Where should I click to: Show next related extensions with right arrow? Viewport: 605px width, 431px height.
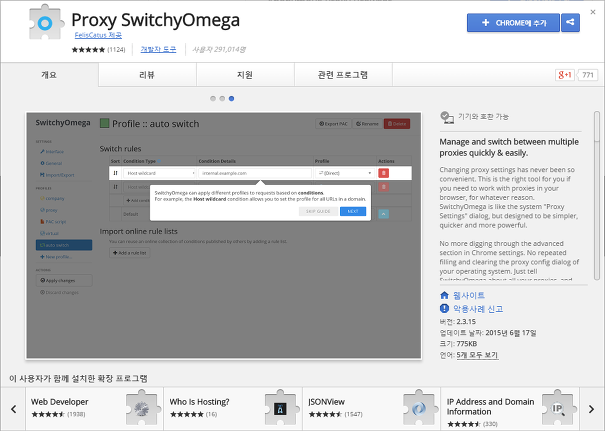pyautogui.click(x=591, y=409)
